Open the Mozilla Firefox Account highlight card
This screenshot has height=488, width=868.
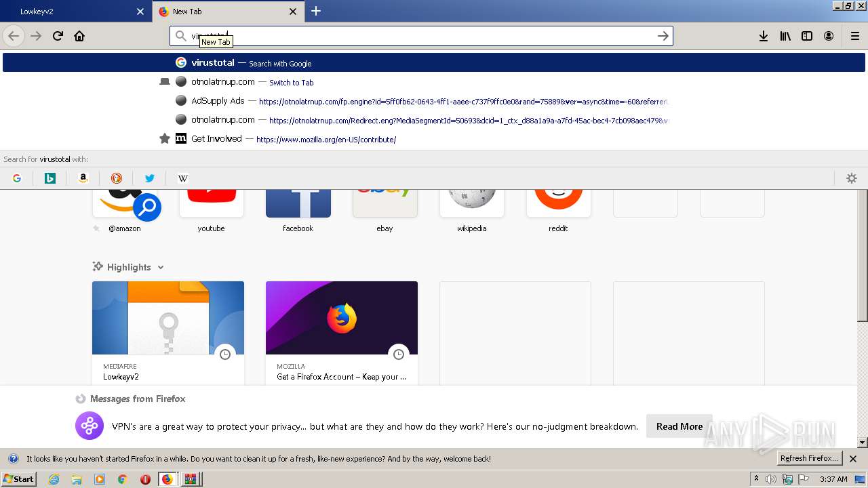click(x=342, y=333)
